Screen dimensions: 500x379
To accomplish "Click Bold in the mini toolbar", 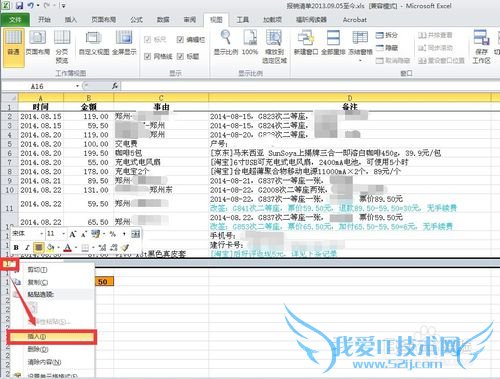I will (16, 248).
